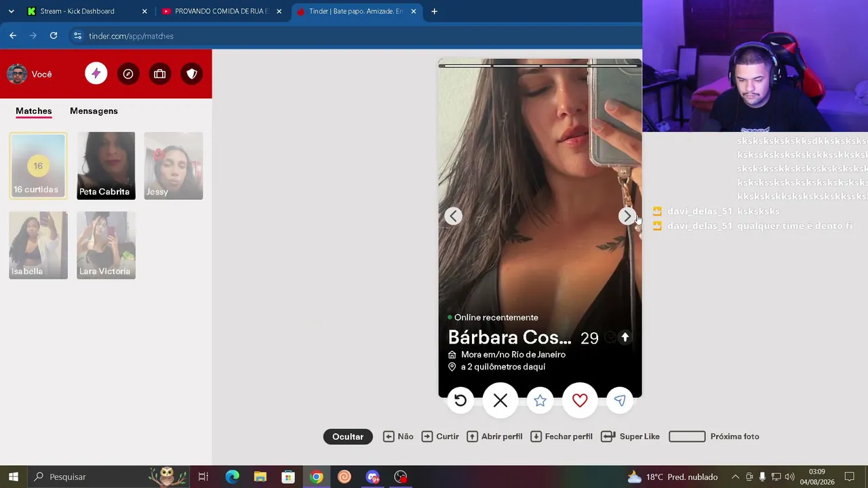
Task: Show hidden system tray icons
Action: [735, 476]
